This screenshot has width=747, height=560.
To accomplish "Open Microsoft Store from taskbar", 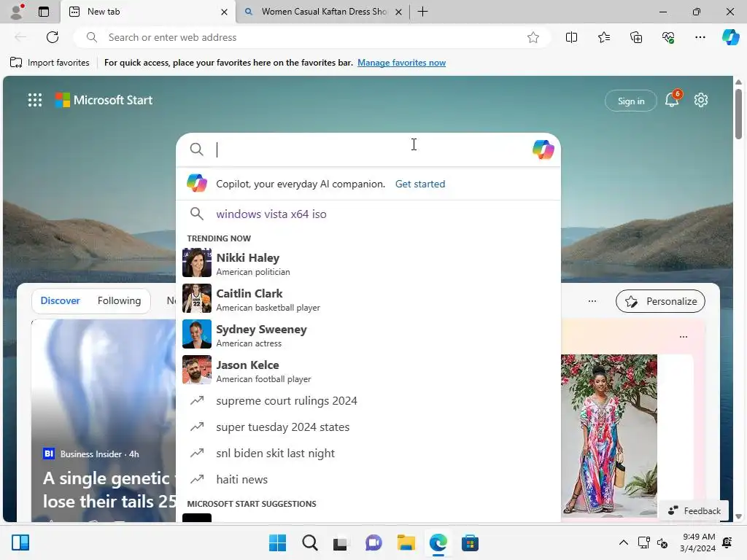I will point(470,542).
